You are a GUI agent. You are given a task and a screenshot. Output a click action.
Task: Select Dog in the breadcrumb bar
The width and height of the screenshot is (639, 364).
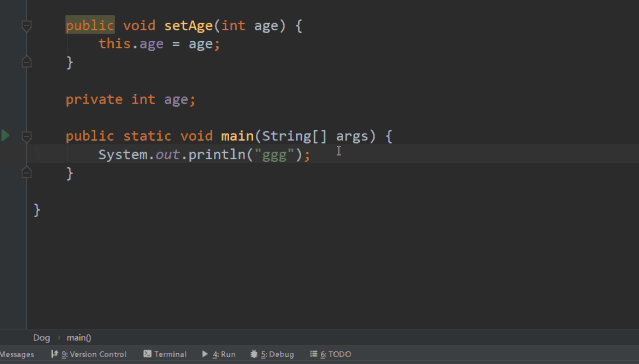tap(42, 338)
